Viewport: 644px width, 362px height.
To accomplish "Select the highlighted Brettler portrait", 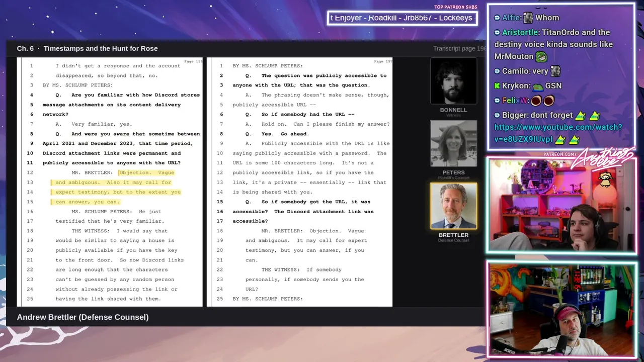I will click(453, 206).
